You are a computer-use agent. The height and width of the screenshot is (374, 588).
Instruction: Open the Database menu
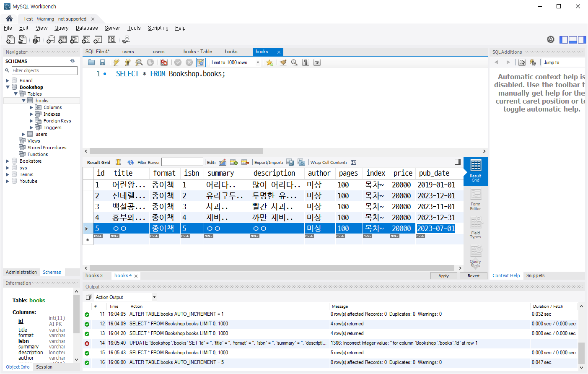pos(87,28)
